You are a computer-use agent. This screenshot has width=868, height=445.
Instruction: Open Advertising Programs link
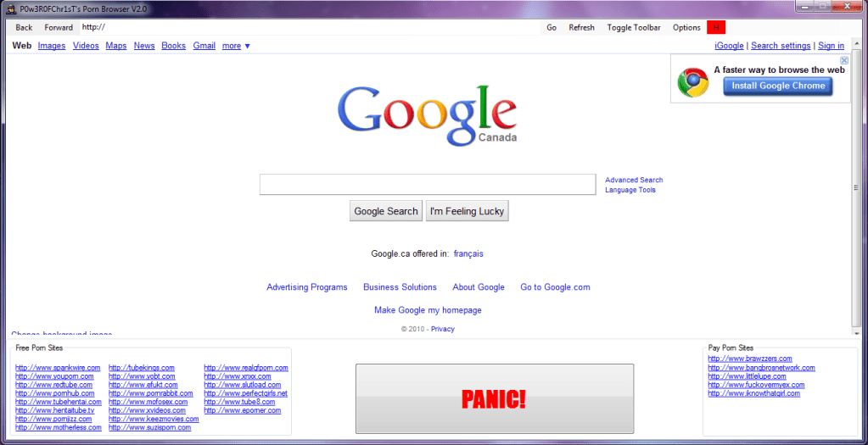tap(306, 286)
